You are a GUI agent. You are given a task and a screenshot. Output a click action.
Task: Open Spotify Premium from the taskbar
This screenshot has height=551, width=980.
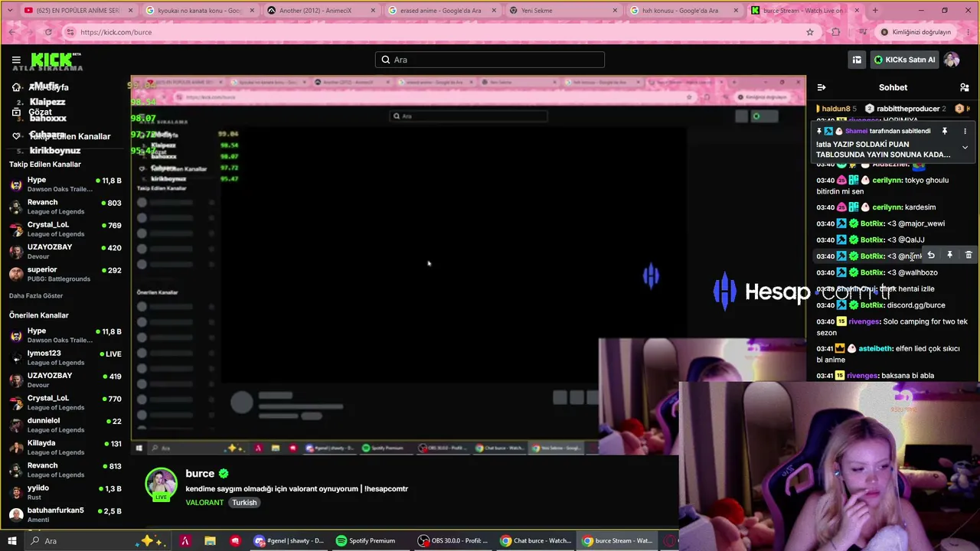tap(365, 540)
